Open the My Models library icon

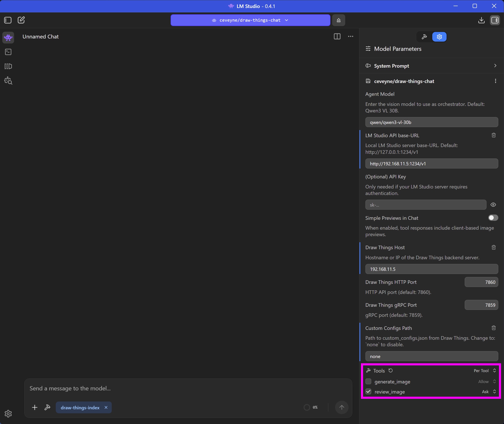pos(8,66)
